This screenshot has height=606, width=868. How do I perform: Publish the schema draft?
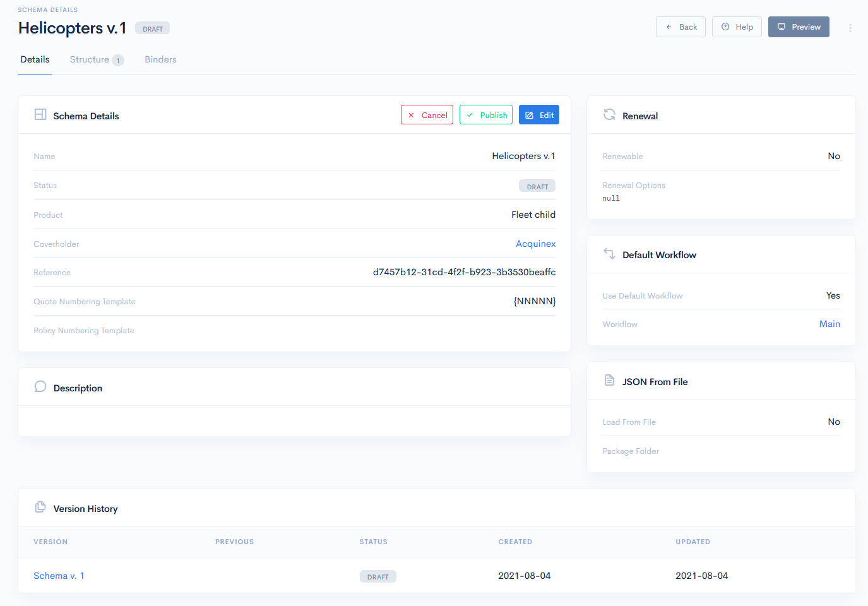486,115
